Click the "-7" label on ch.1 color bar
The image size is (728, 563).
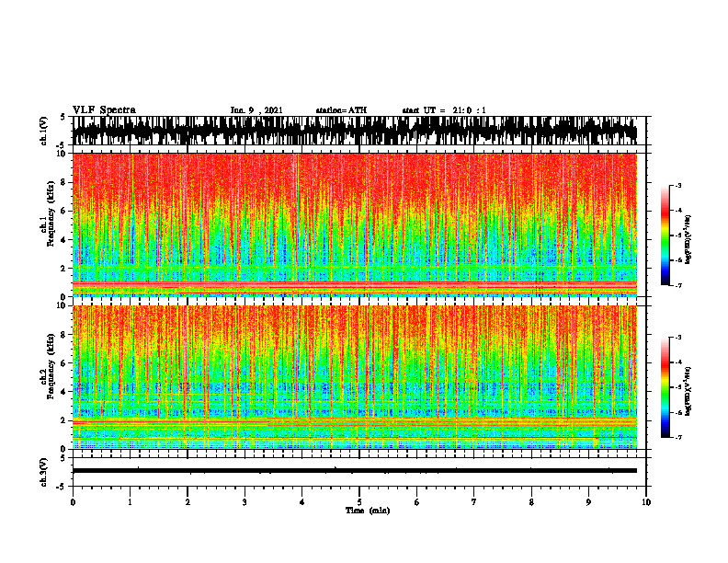[x=677, y=285]
